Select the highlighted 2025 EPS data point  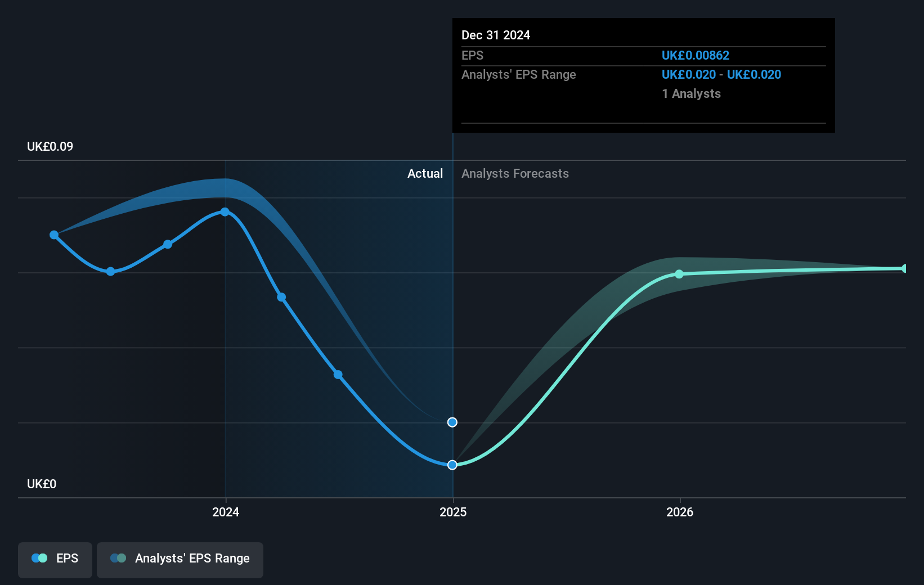pos(452,465)
